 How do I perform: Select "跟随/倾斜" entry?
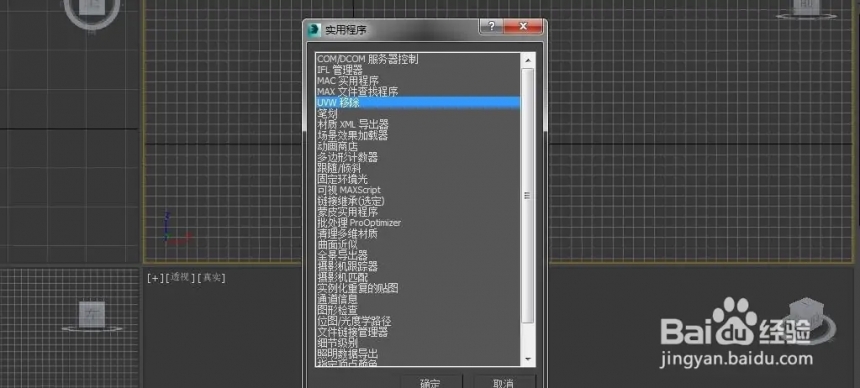click(x=417, y=168)
